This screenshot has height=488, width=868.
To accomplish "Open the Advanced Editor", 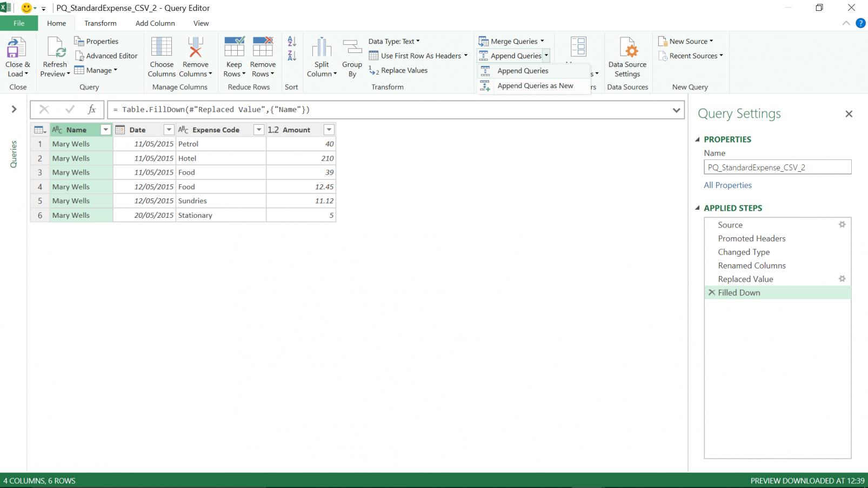I will click(106, 56).
